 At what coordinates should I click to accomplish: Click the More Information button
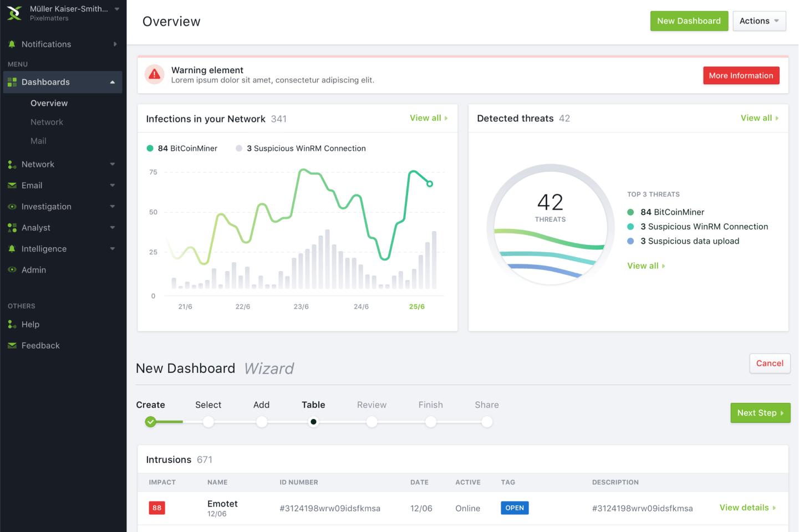tap(741, 75)
